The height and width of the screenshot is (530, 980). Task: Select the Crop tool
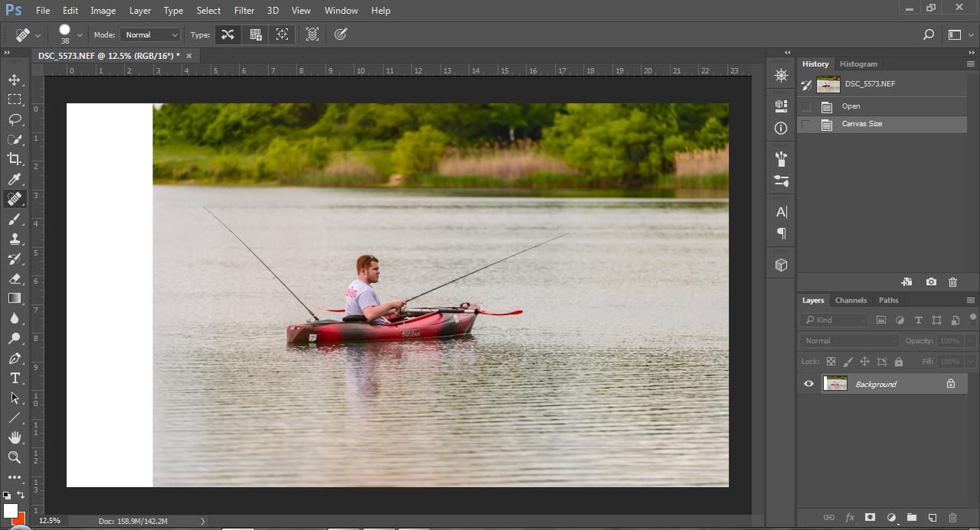(15, 159)
